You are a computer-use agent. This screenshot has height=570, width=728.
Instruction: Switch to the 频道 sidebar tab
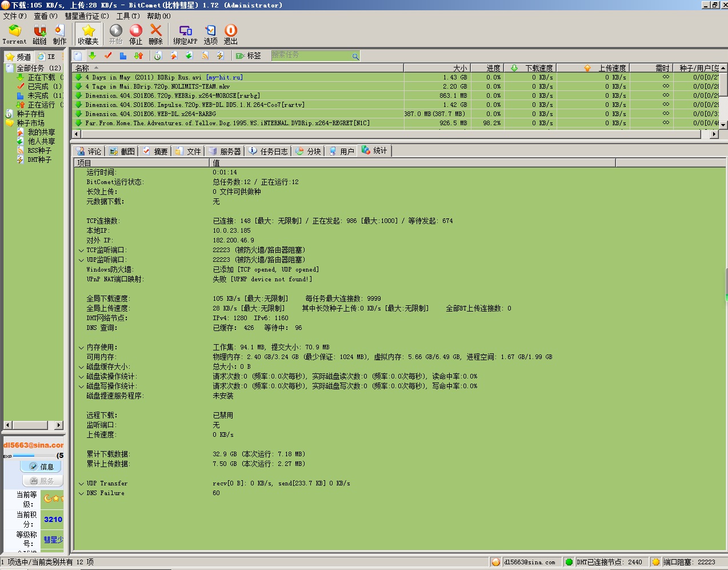(18, 57)
